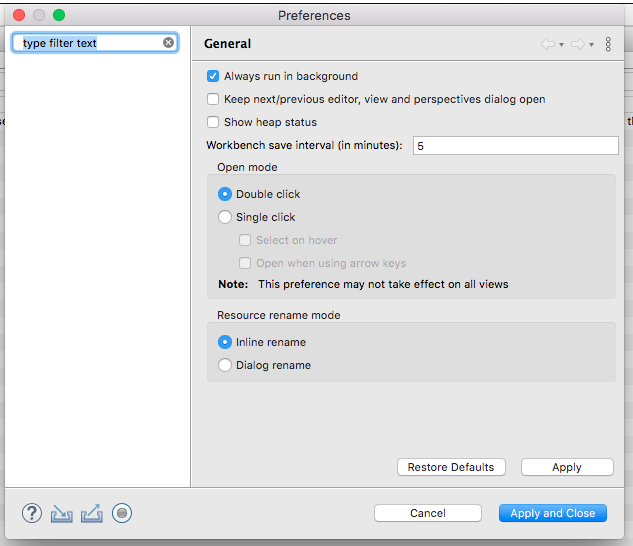Expand the back history dropdown arrow
The width and height of the screenshot is (633, 546).
click(561, 45)
